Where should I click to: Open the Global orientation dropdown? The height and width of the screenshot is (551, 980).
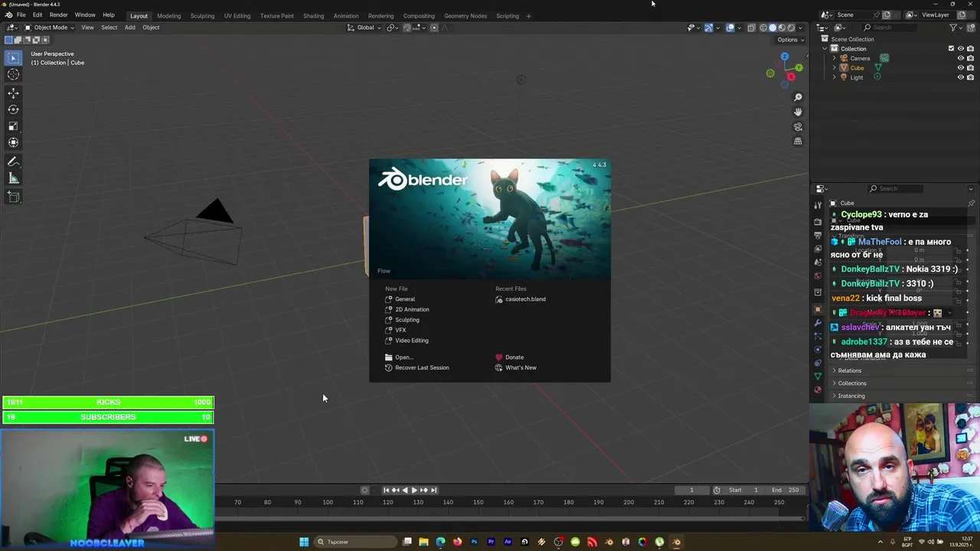click(365, 28)
